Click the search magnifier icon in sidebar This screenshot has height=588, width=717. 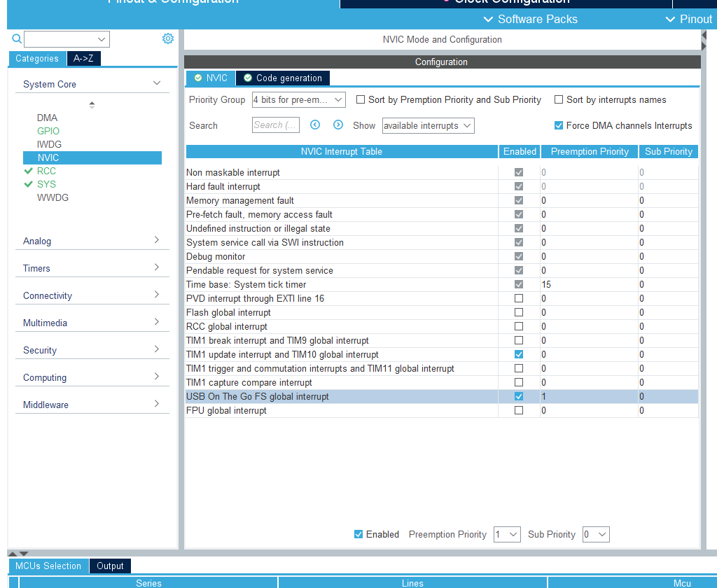(17, 39)
